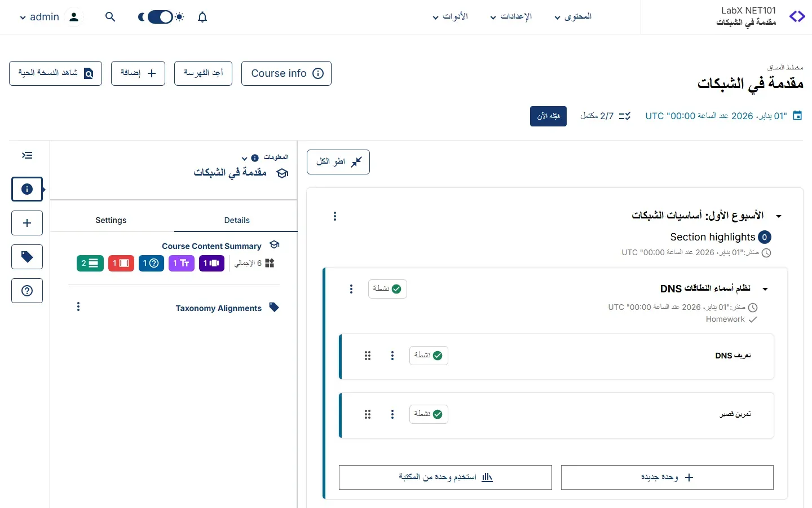This screenshot has width=812, height=508.
Task: Click the plus sidebar icon
Action: click(27, 223)
